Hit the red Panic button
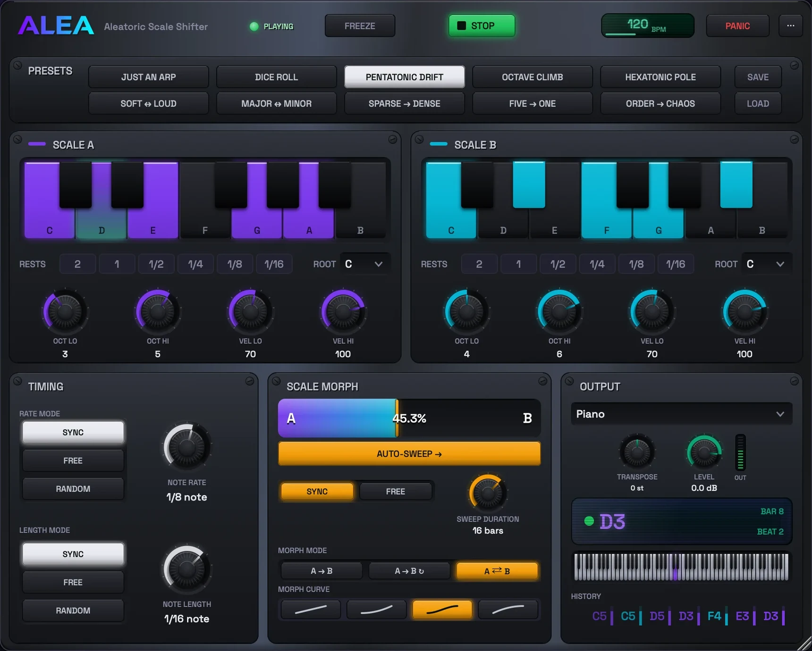Screen dimensions: 812x651 (737, 26)
